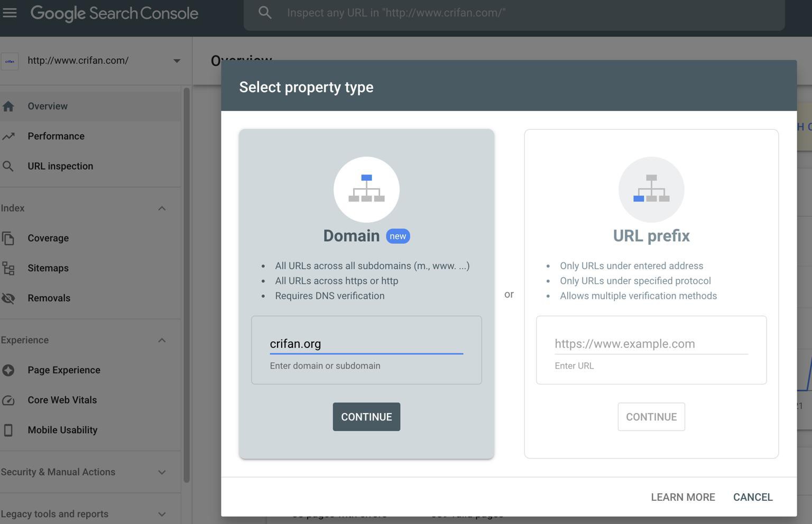Click the Coverage pages icon
Viewport: 812px width, 524px height.
[x=8, y=238]
